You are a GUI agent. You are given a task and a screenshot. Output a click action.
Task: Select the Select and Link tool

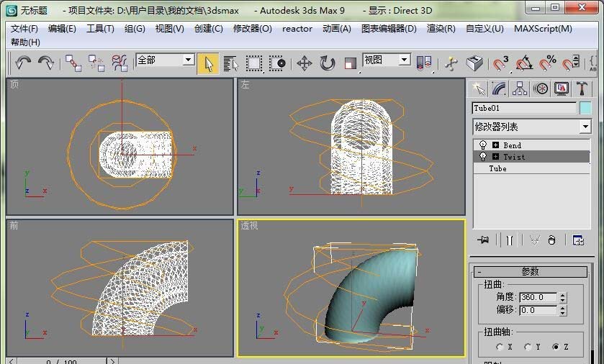tap(73, 63)
